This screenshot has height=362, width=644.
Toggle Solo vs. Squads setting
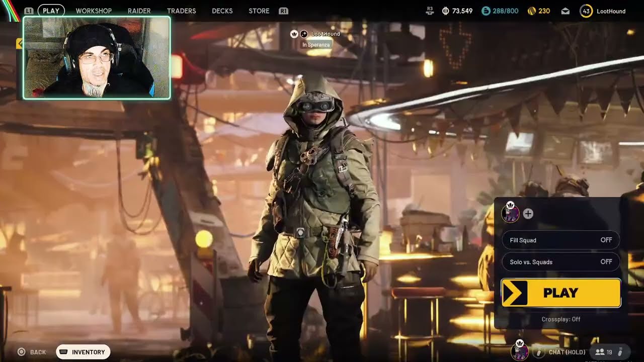click(561, 262)
